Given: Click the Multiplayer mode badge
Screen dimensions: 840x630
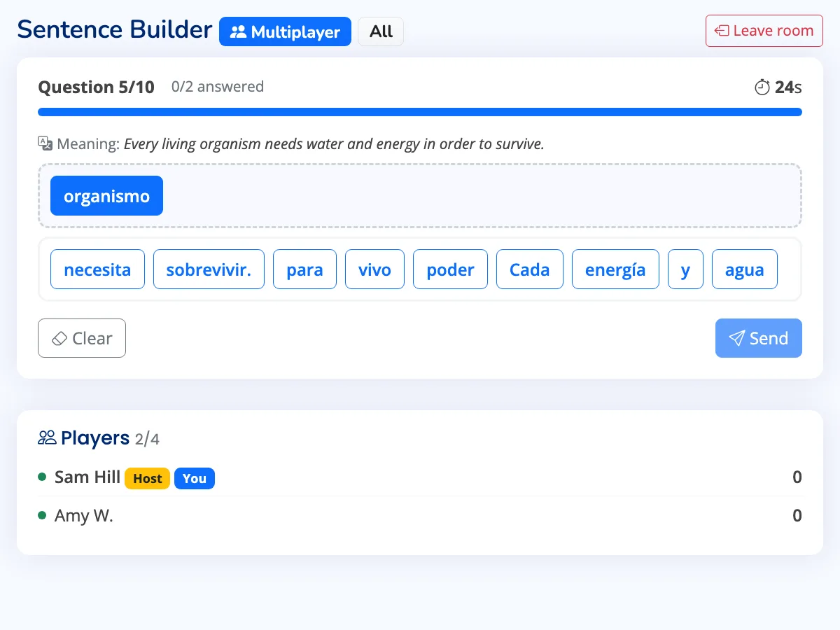Looking at the screenshot, I should [285, 31].
